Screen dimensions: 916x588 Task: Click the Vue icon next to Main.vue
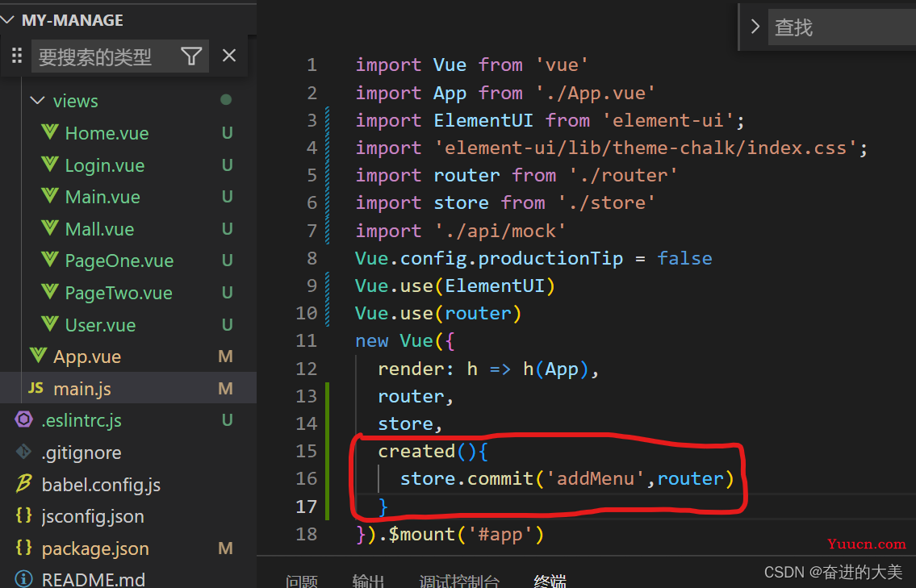[50, 196]
